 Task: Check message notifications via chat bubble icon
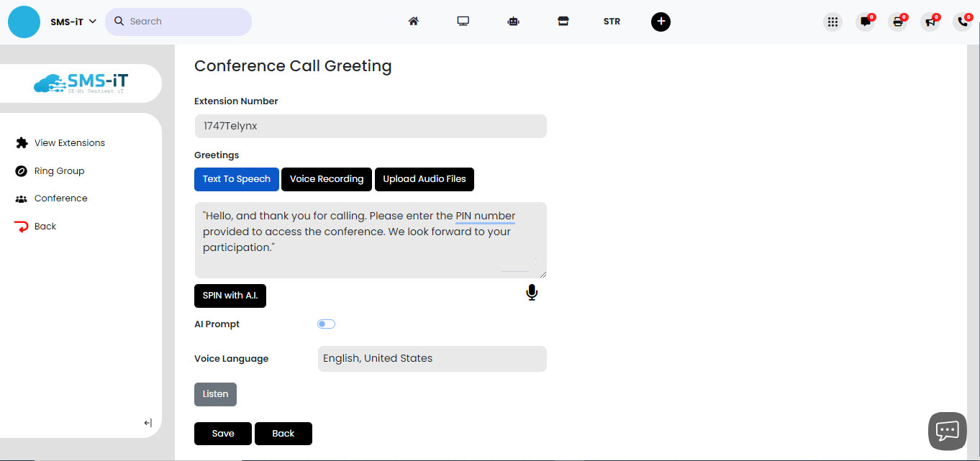point(864,22)
